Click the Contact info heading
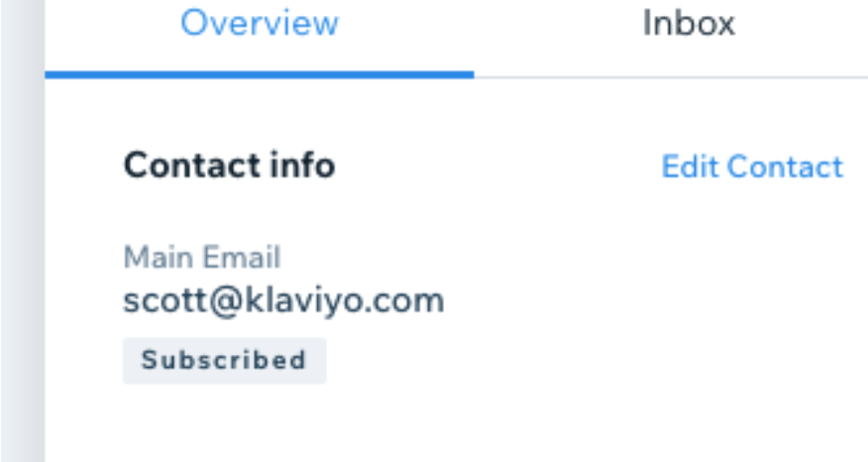The width and height of the screenshot is (868, 462). click(x=229, y=166)
